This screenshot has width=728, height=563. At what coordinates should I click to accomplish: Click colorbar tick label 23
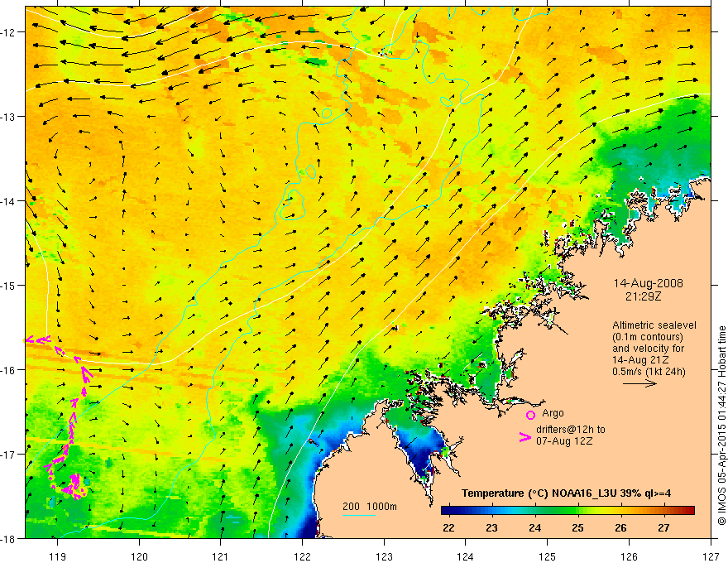pos(491,527)
